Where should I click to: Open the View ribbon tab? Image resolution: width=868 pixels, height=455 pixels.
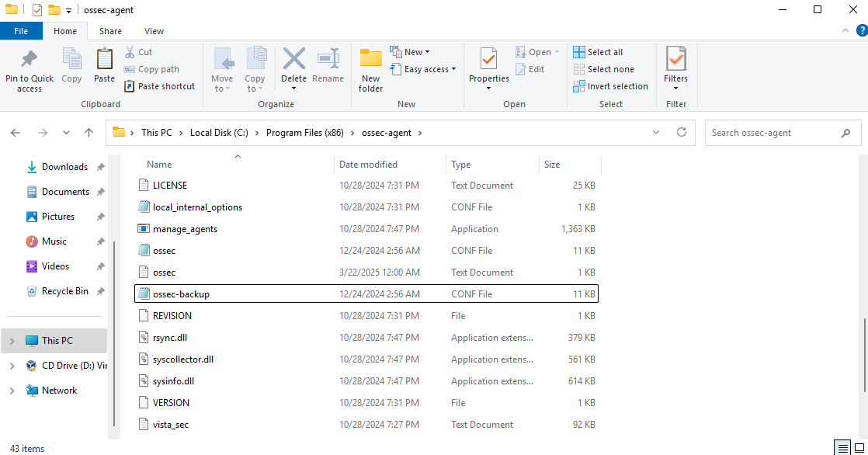(x=154, y=31)
